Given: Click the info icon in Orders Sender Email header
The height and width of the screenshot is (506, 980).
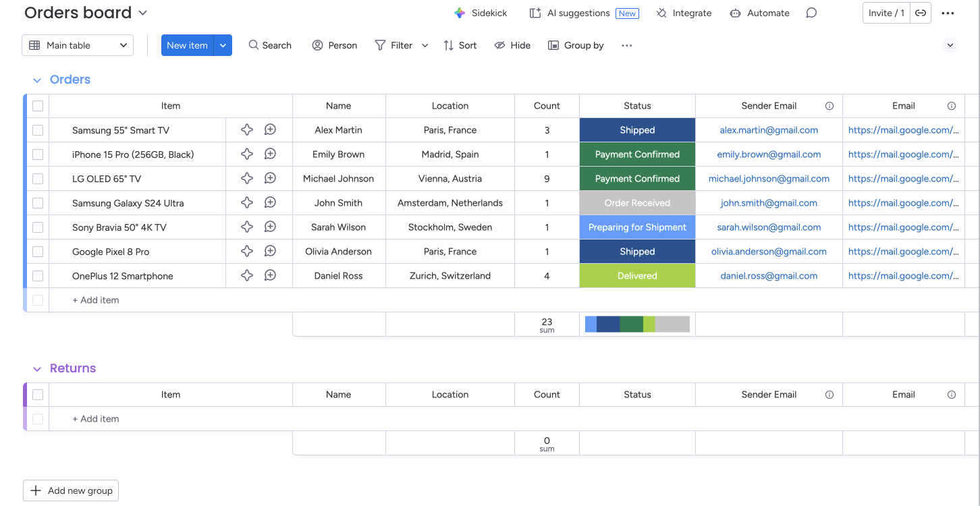Looking at the screenshot, I should tap(829, 106).
